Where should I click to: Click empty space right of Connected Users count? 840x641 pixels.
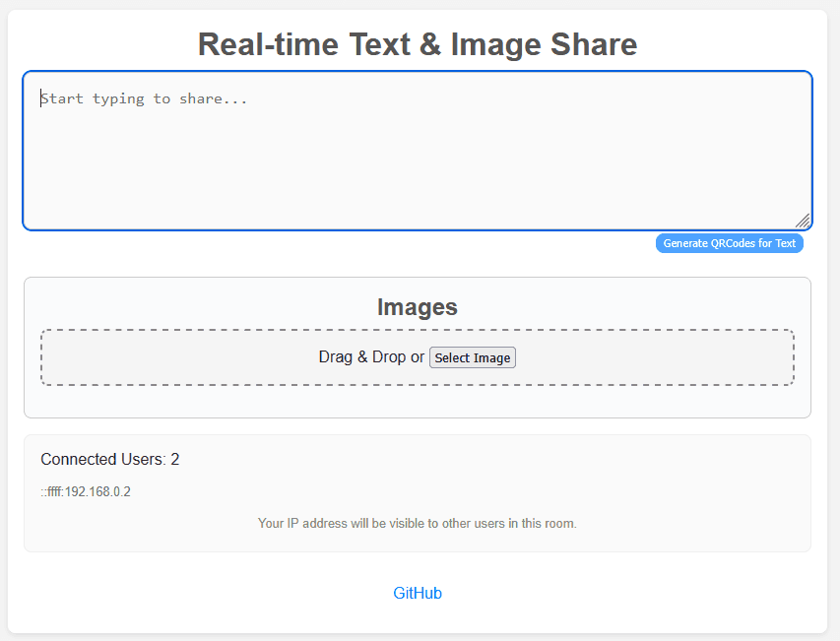click(492, 459)
